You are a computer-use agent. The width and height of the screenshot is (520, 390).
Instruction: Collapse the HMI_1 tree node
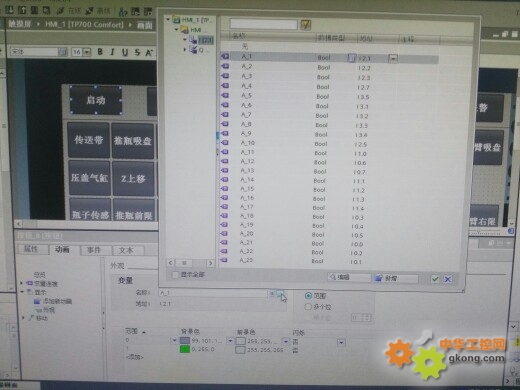click(x=168, y=20)
